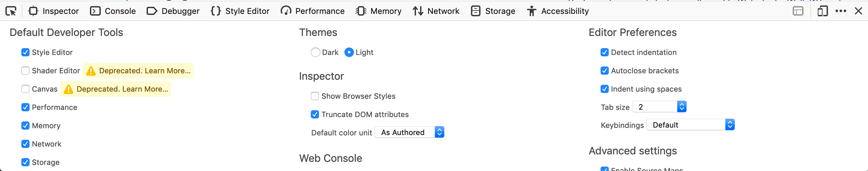Change the Tab size dropdown
Viewport: 868px width, 171px height.
[x=659, y=107]
